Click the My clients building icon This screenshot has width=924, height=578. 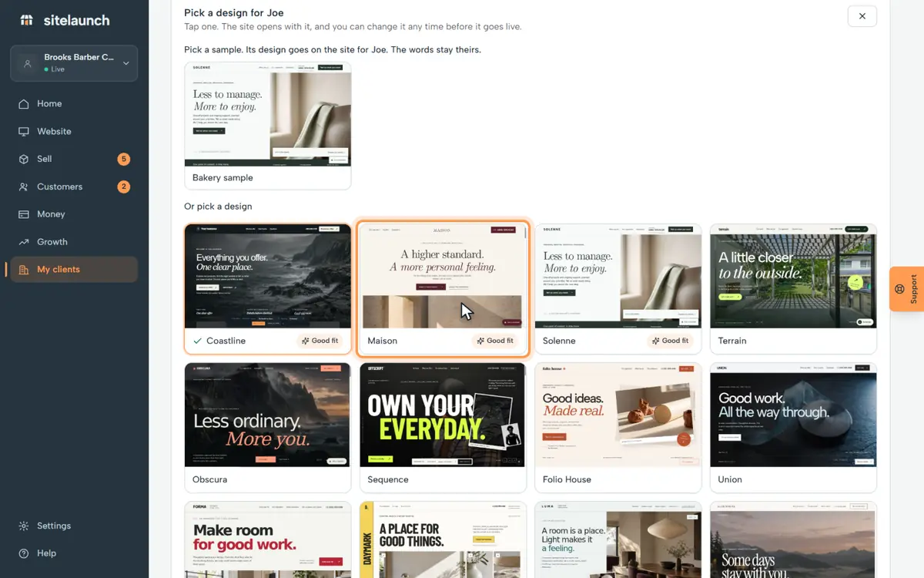pyautogui.click(x=24, y=270)
